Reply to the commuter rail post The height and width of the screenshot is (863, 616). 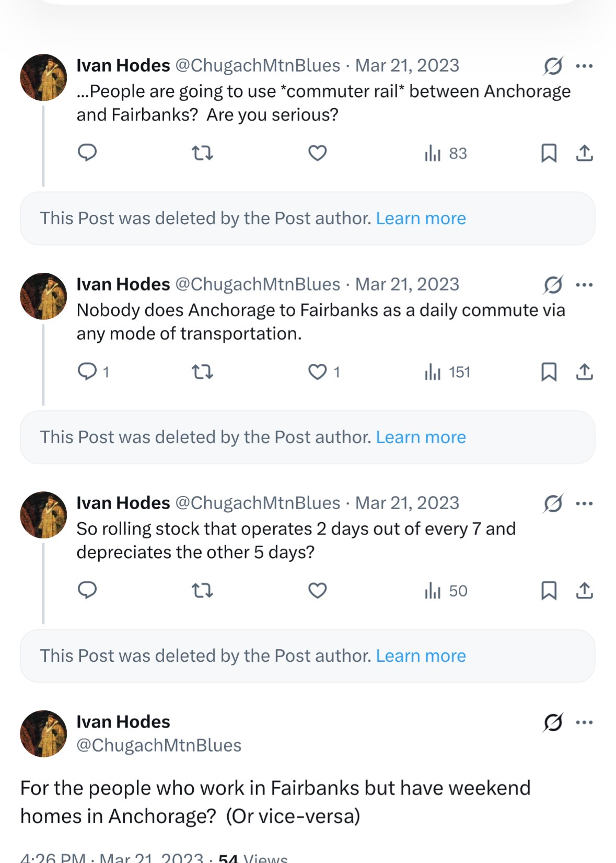tap(87, 153)
